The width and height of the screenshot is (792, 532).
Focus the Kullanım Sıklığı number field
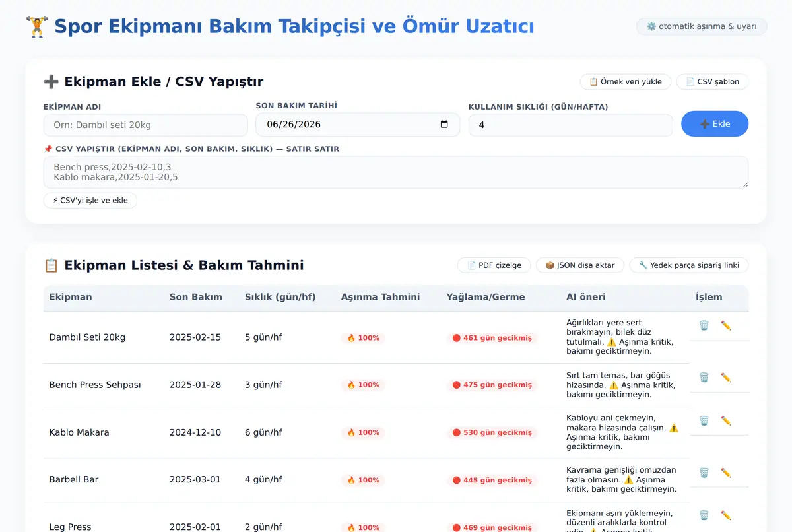(x=571, y=125)
